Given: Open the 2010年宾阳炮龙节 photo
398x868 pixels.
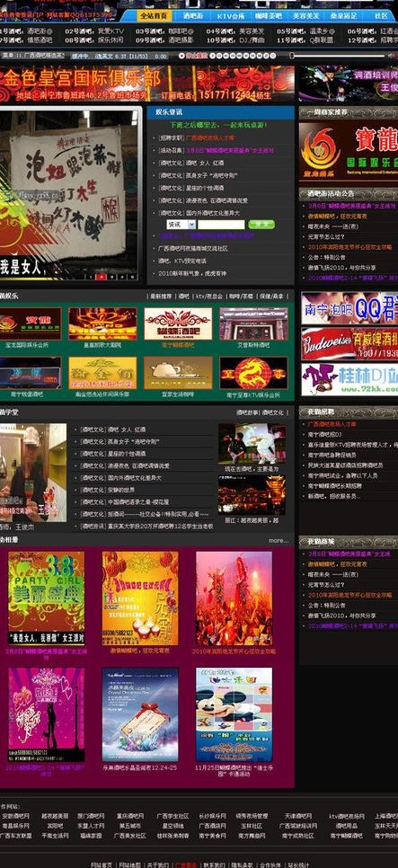Looking at the screenshot, I should point(234,598).
